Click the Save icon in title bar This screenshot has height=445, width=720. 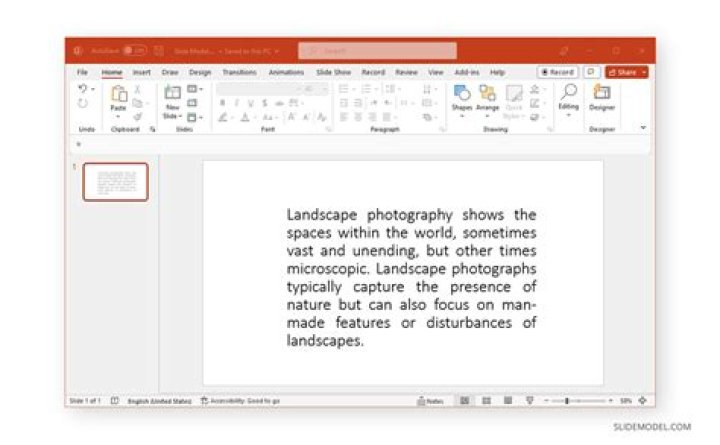[159, 51]
